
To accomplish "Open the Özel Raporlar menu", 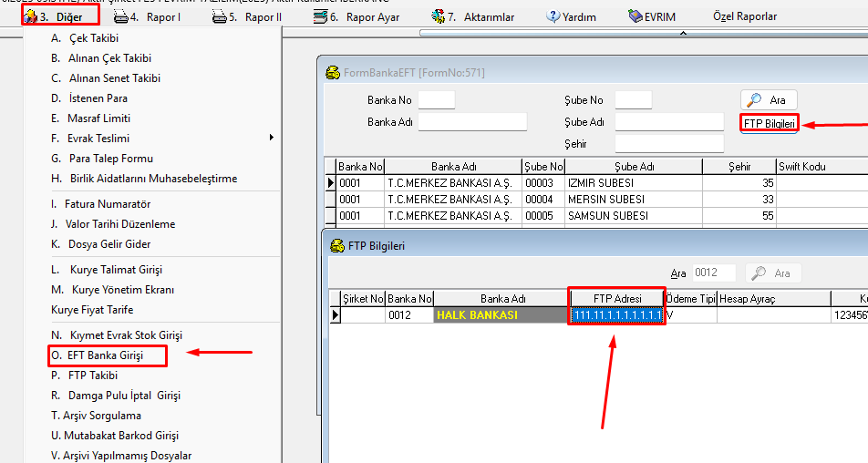I will point(746,16).
